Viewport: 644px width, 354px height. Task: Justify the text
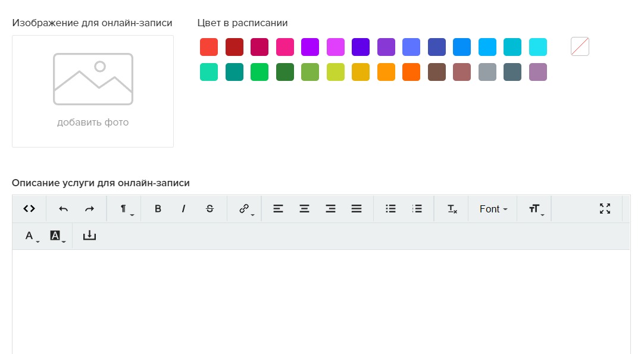(357, 209)
